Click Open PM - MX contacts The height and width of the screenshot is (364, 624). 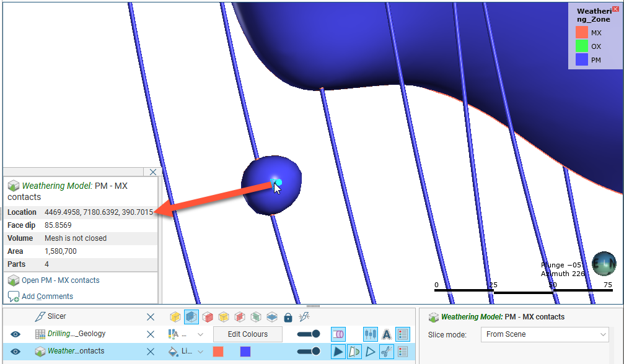tap(60, 280)
